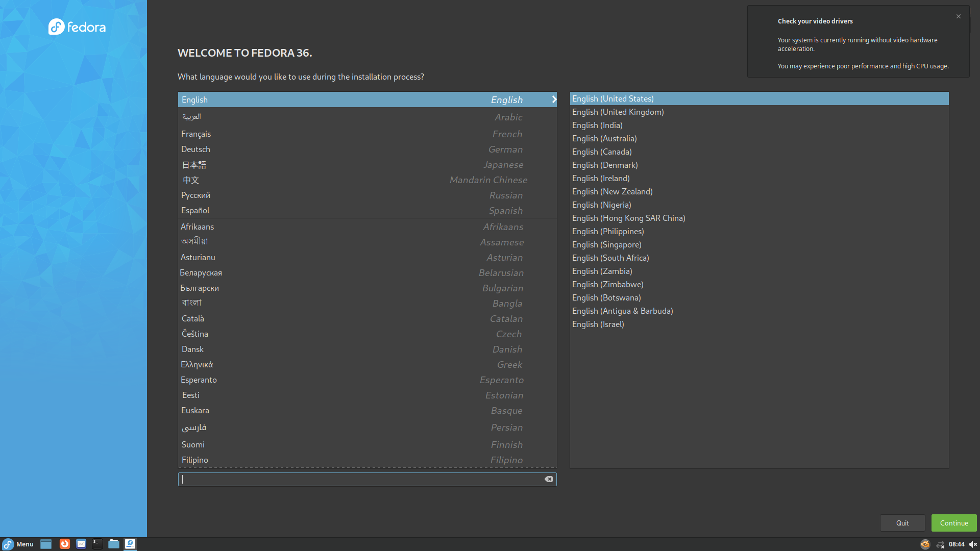Open the mail client from the taskbar
980x551 pixels.
81,544
